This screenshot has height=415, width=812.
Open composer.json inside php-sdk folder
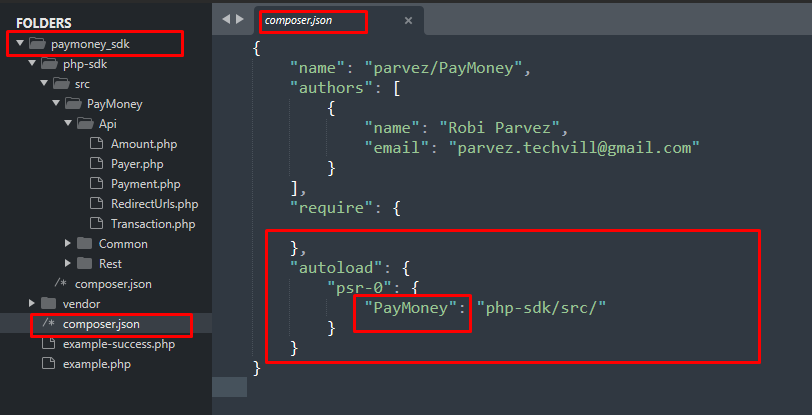pyautogui.click(x=114, y=284)
